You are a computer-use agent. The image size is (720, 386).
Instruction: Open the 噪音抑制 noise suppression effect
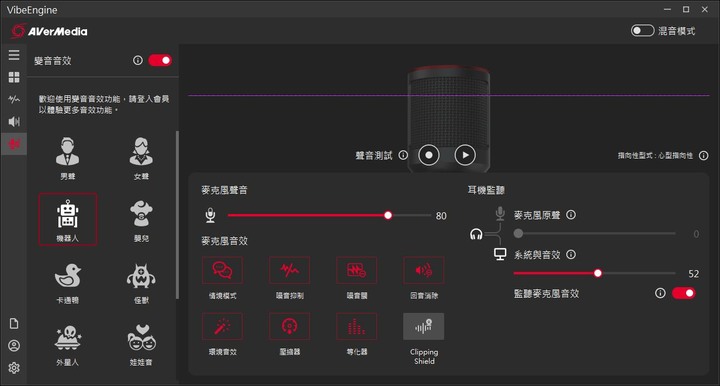tap(289, 270)
